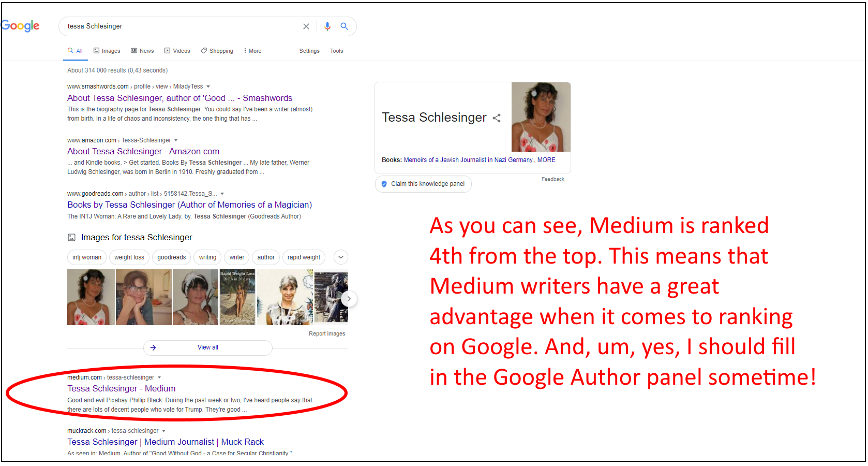Select the goodreads filter chip
Image resolution: width=868 pixels, height=466 pixels.
[x=172, y=257]
